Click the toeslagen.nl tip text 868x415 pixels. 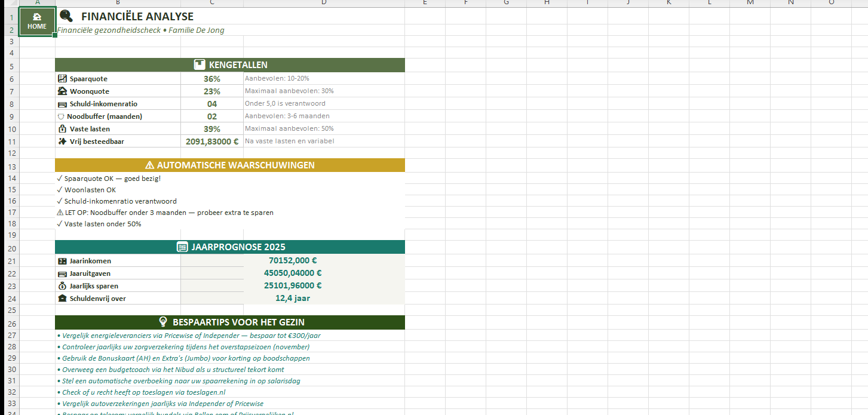click(143, 392)
